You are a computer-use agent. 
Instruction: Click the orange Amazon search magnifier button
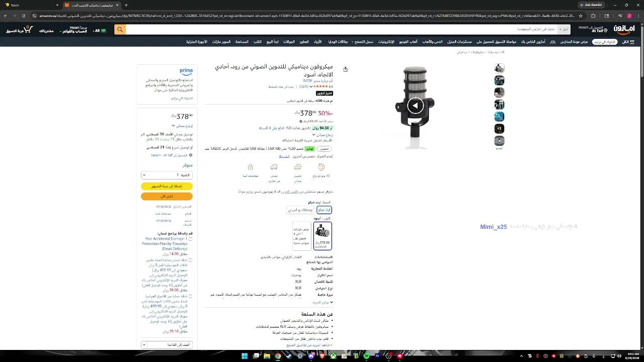[x=120, y=30]
